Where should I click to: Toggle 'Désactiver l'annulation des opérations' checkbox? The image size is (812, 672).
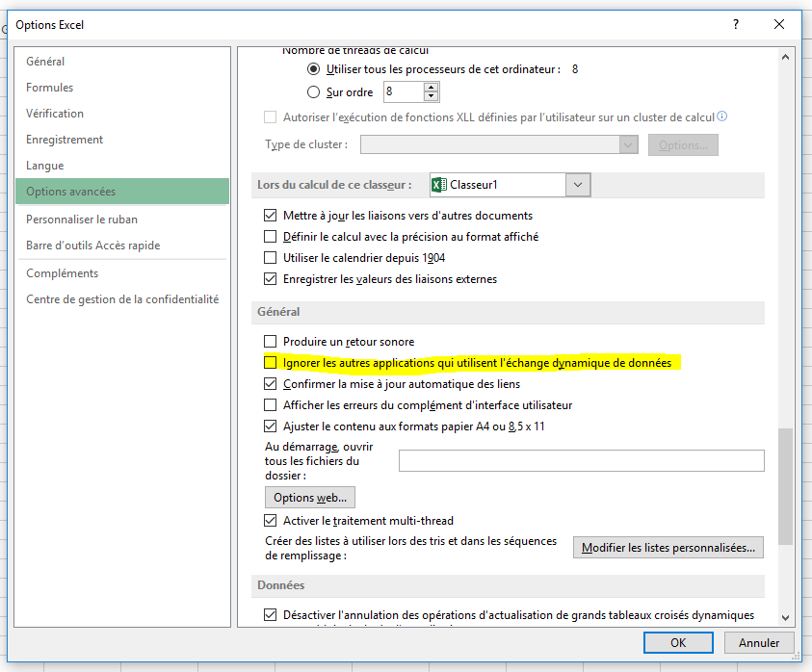(270, 615)
